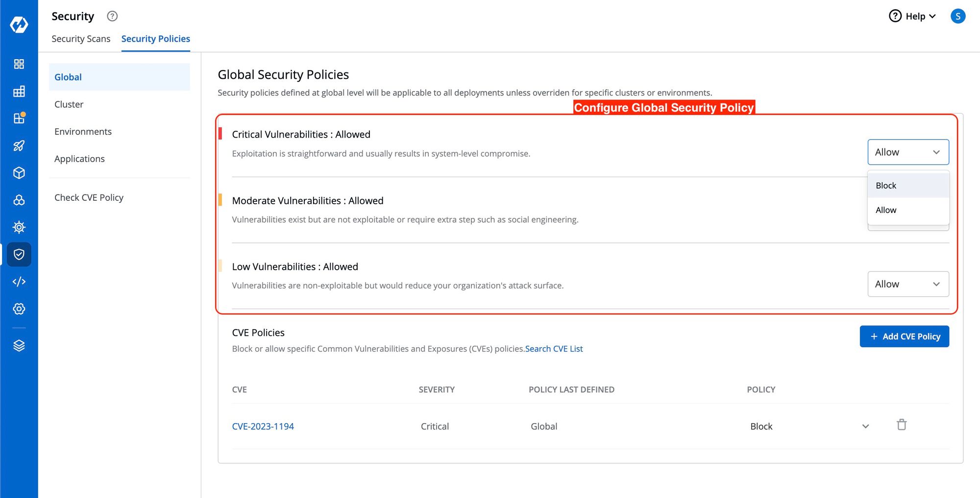Image resolution: width=980 pixels, height=498 pixels.
Task: Select the shield Security icon in sidebar
Action: [x=19, y=254]
